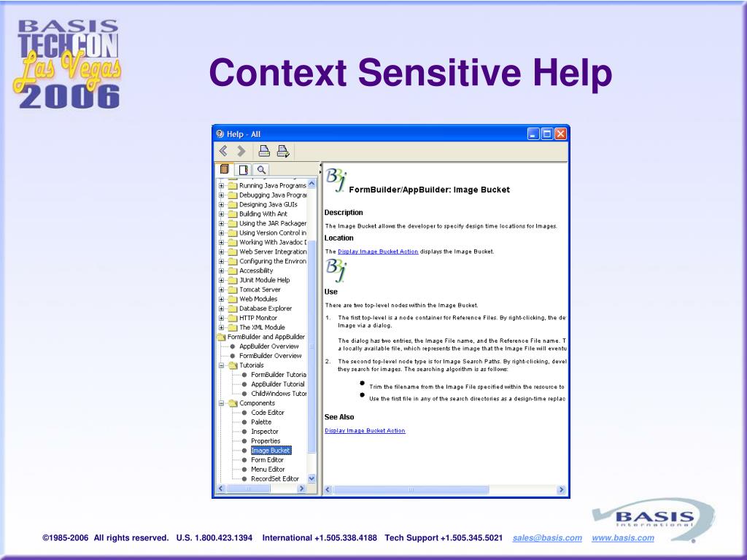This screenshot has width=747, height=560.
Task: Expand the Building With Ant node
Action: [x=221, y=214]
